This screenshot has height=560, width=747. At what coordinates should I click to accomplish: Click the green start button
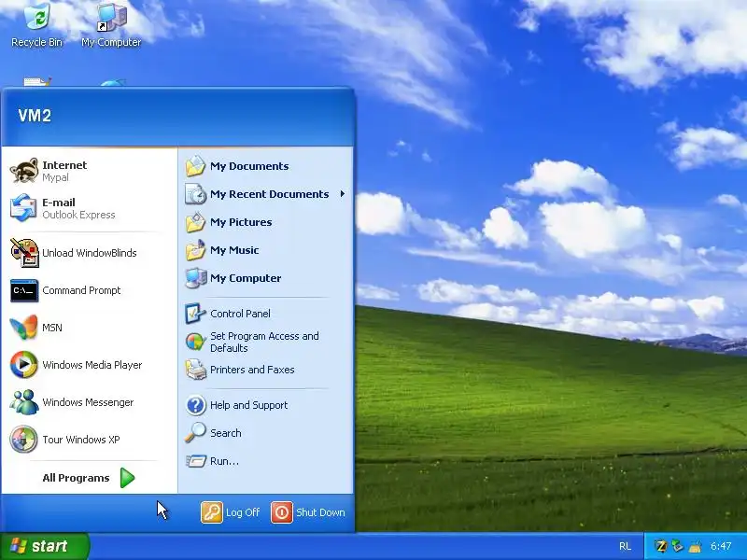tap(44, 546)
